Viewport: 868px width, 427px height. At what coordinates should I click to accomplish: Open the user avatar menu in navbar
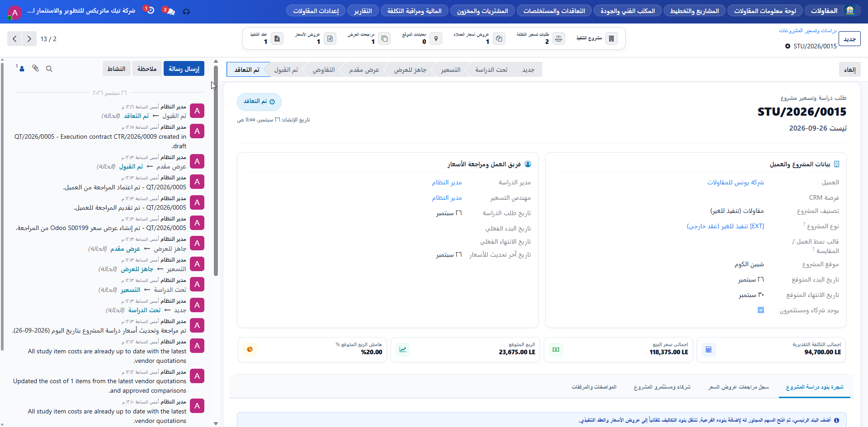(x=15, y=12)
